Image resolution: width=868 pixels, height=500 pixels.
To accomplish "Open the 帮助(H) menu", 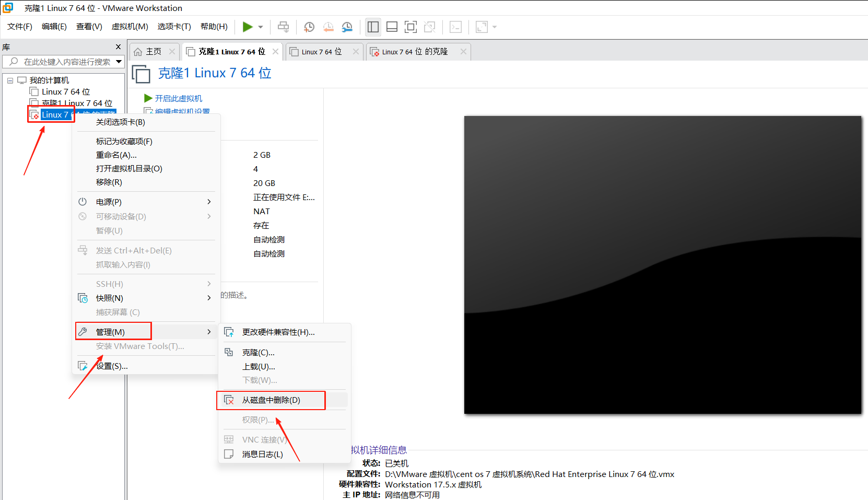I will click(214, 27).
